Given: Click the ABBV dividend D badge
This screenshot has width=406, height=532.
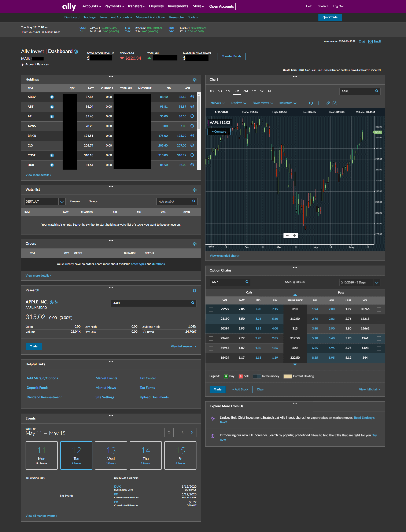Looking at the screenshot, I should tap(52, 97).
